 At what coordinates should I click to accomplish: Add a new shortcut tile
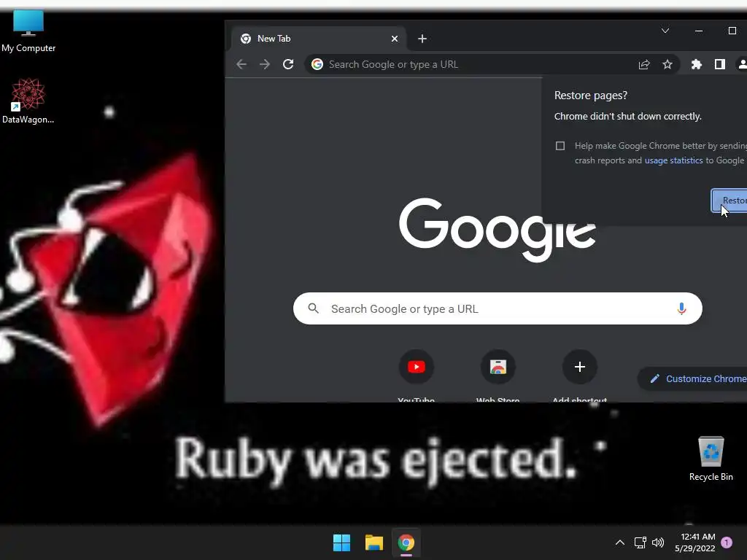580,376
